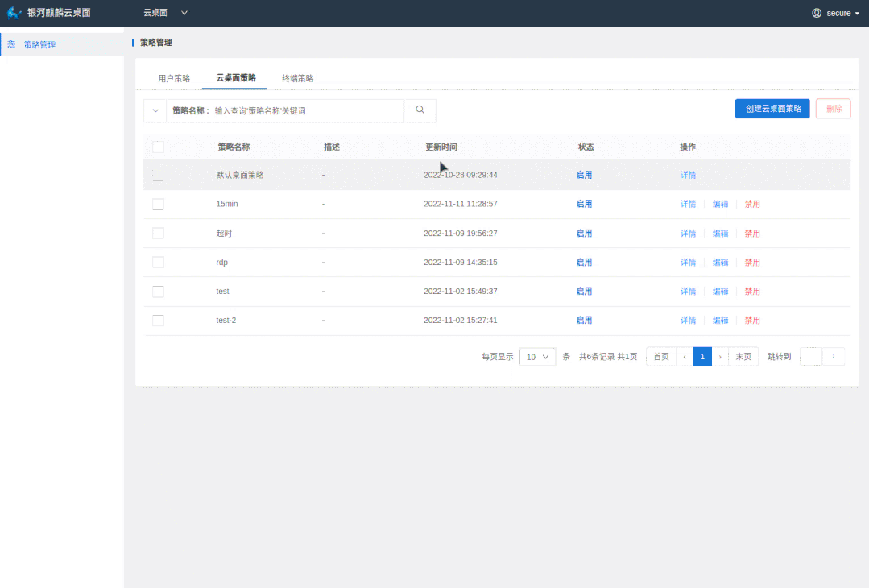This screenshot has height=588, width=869.
Task: Open 详情 for test policy
Action: [x=688, y=292]
